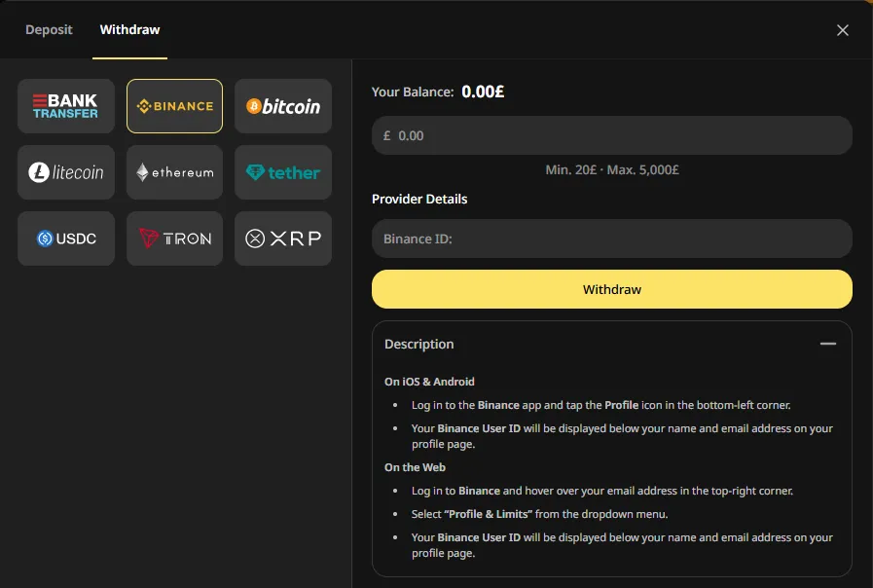Click the 'On the Web' heading
The height and width of the screenshot is (588, 873).
pyautogui.click(x=415, y=467)
